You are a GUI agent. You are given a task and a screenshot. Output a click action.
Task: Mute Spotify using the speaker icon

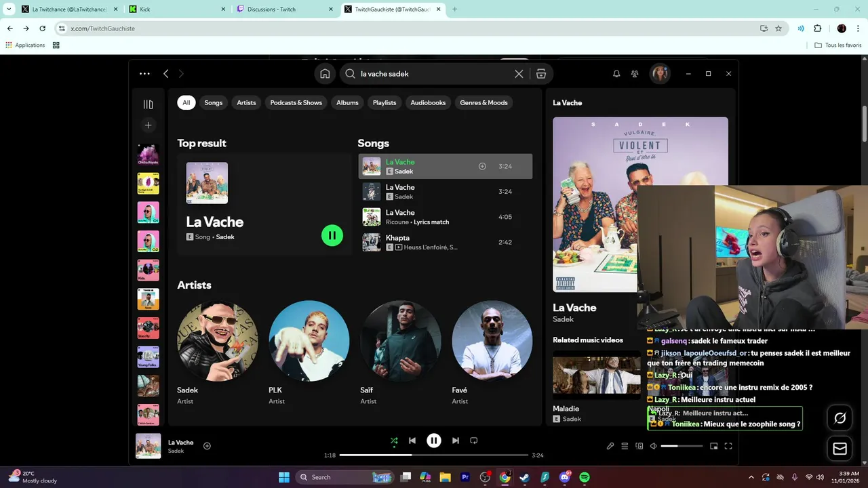pos(653,446)
